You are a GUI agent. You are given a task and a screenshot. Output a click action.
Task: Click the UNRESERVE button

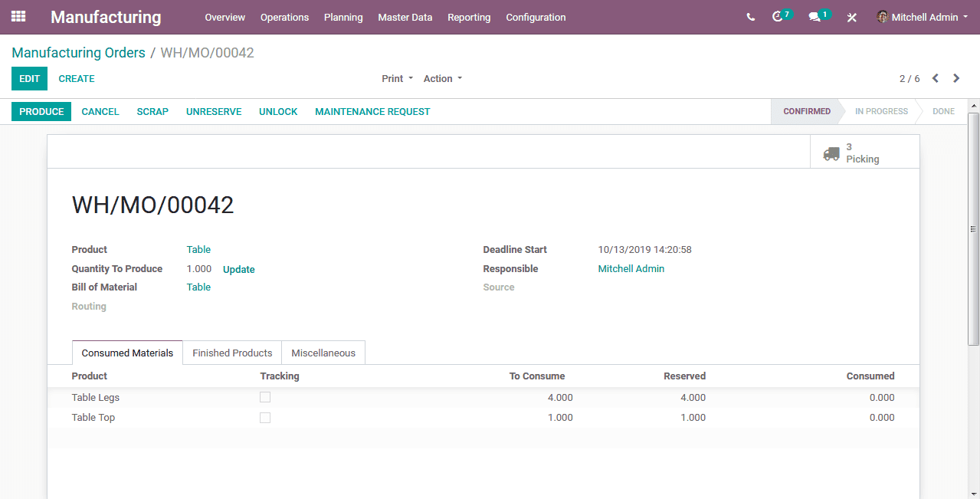214,111
